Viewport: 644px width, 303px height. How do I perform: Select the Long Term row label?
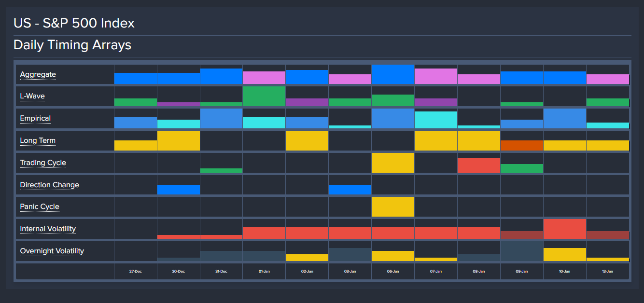(38, 140)
